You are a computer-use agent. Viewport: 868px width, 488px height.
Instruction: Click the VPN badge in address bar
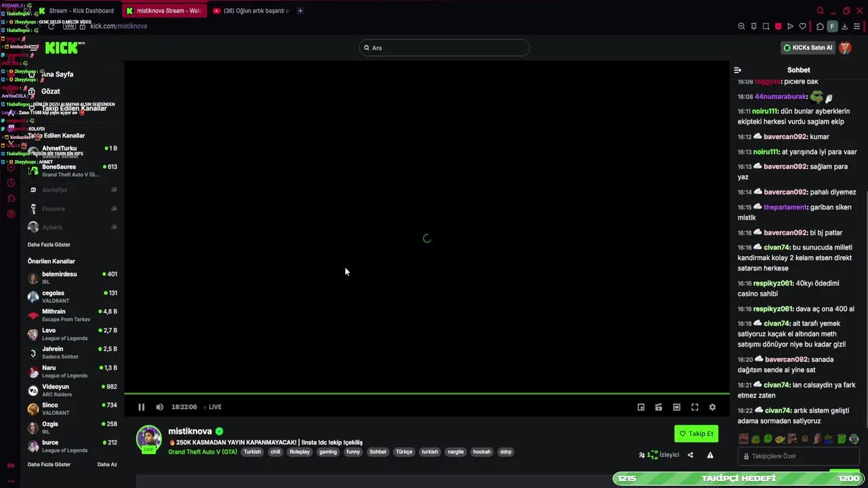[69, 26]
